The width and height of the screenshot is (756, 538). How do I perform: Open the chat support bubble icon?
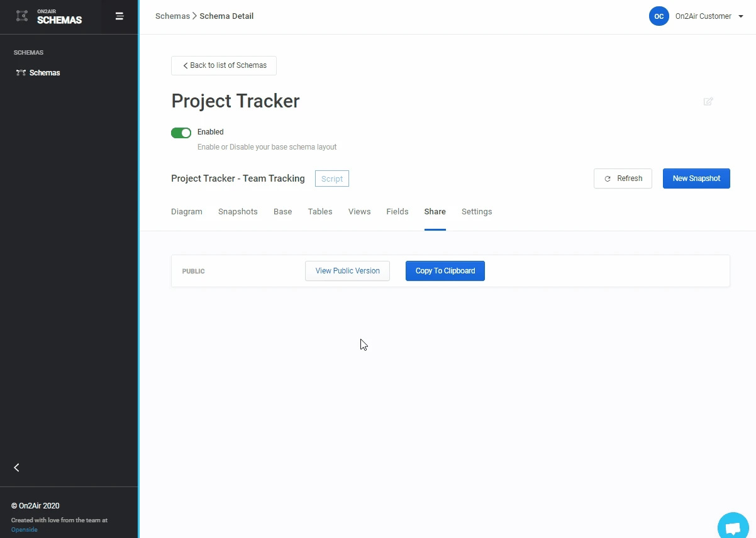733,528
